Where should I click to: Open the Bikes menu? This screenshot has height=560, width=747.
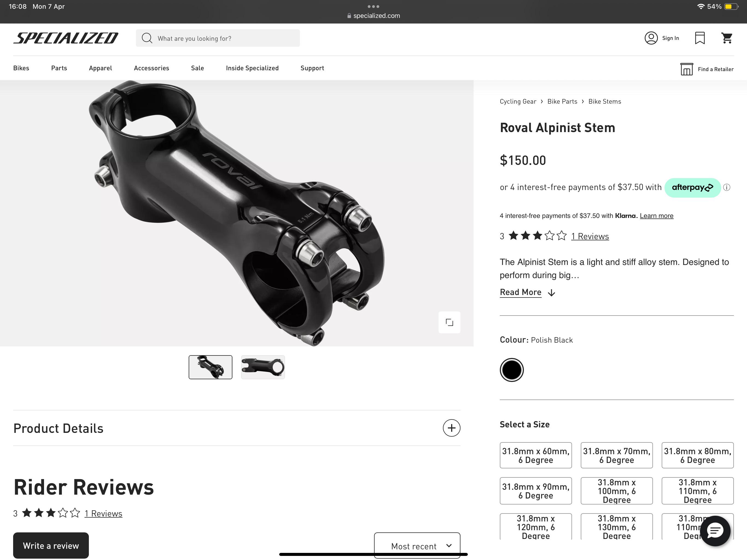(x=21, y=68)
